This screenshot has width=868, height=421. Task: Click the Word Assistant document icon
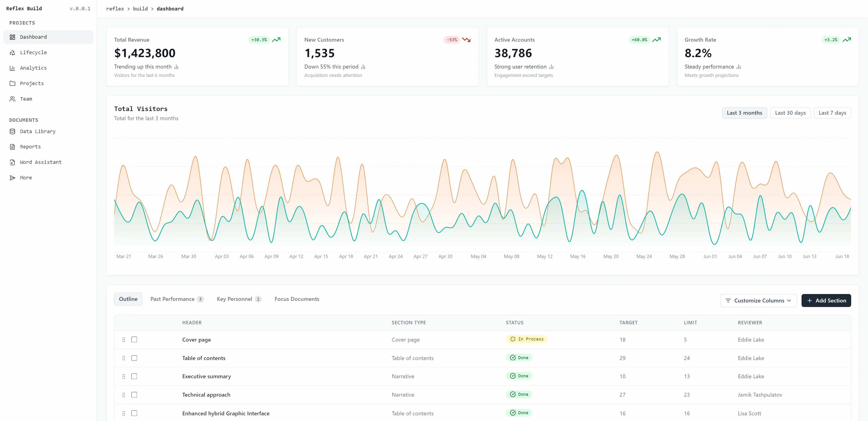(x=12, y=162)
